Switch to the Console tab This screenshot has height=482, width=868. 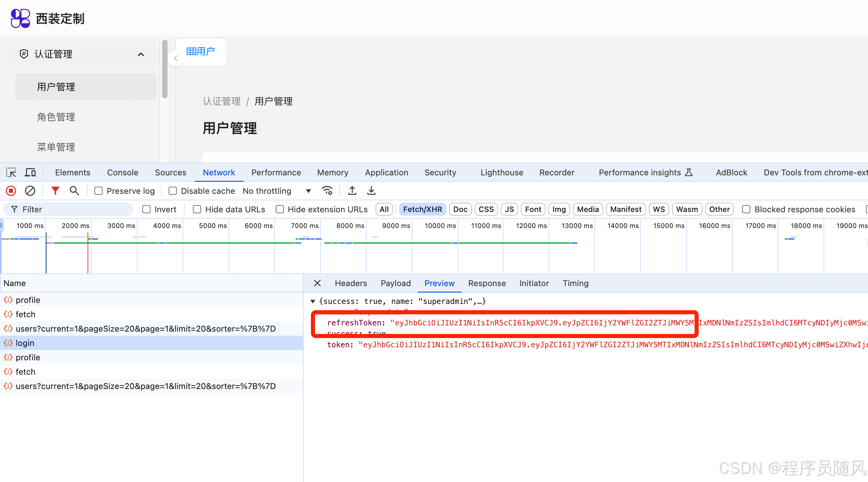point(123,173)
